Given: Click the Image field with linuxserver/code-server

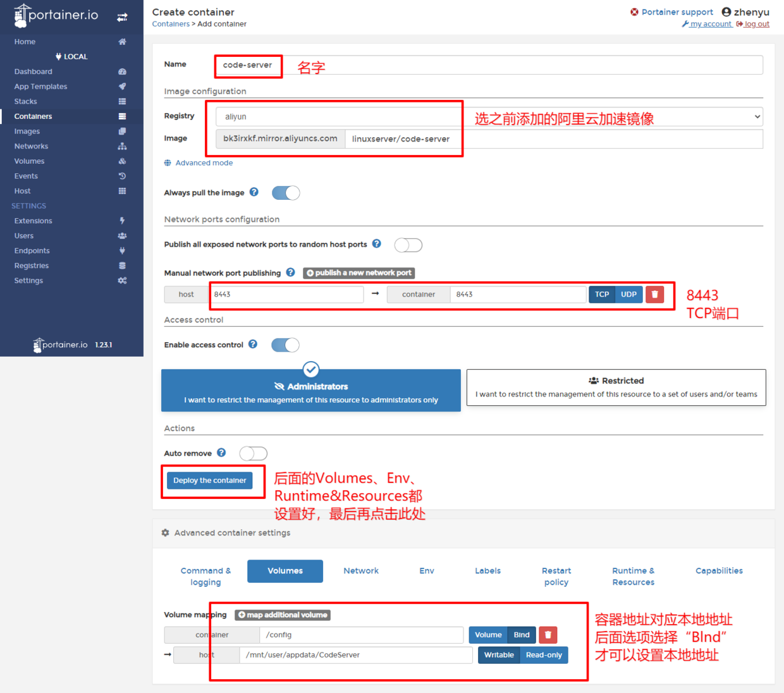Looking at the screenshot, I should point(554,139).
